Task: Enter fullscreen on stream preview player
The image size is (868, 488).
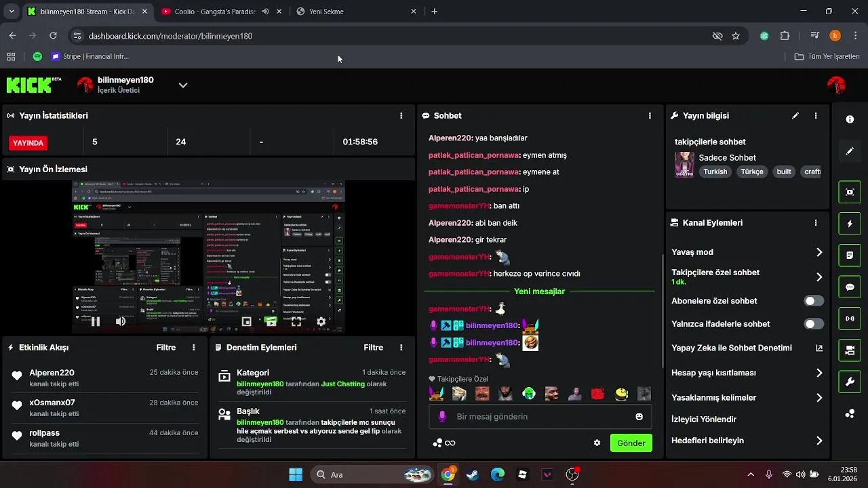Action: [x=296, y=322]
